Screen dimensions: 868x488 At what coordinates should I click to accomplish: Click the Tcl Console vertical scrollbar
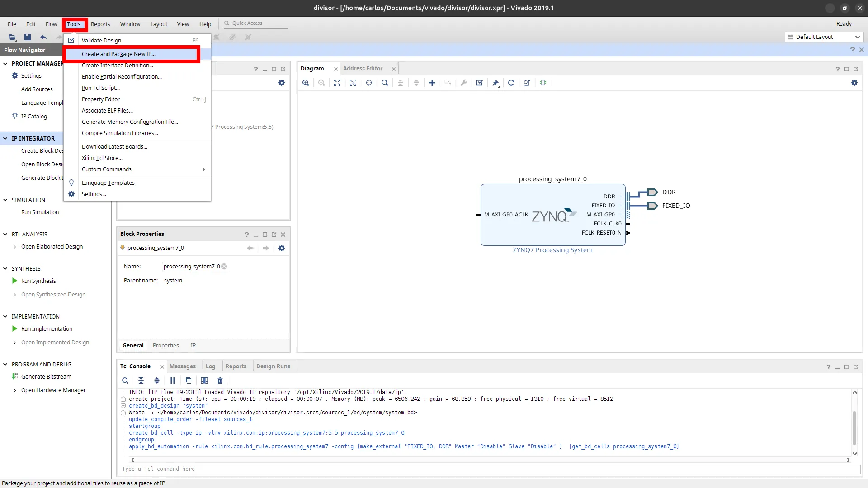[x=854, y=427]
